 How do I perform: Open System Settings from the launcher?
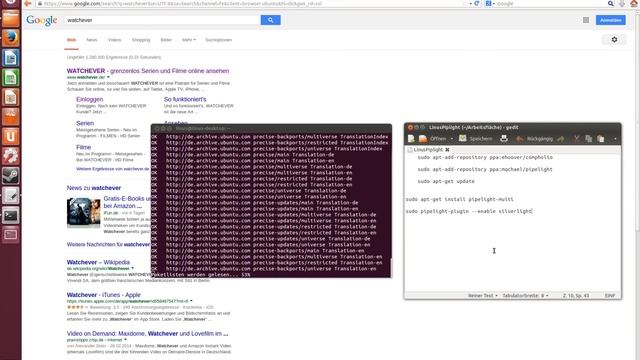(x=11, y=156)
